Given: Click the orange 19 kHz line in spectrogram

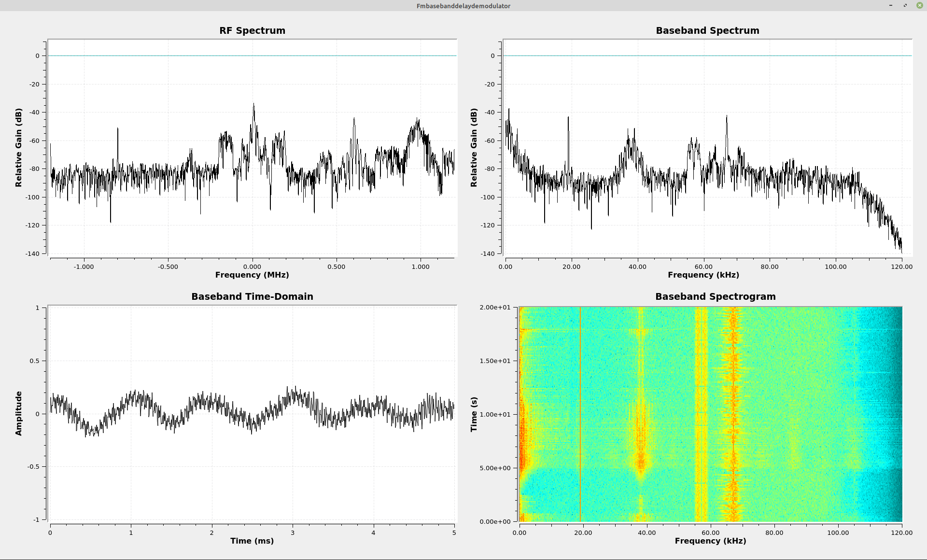Looking at the screenshot, I should tap(580, 414).
